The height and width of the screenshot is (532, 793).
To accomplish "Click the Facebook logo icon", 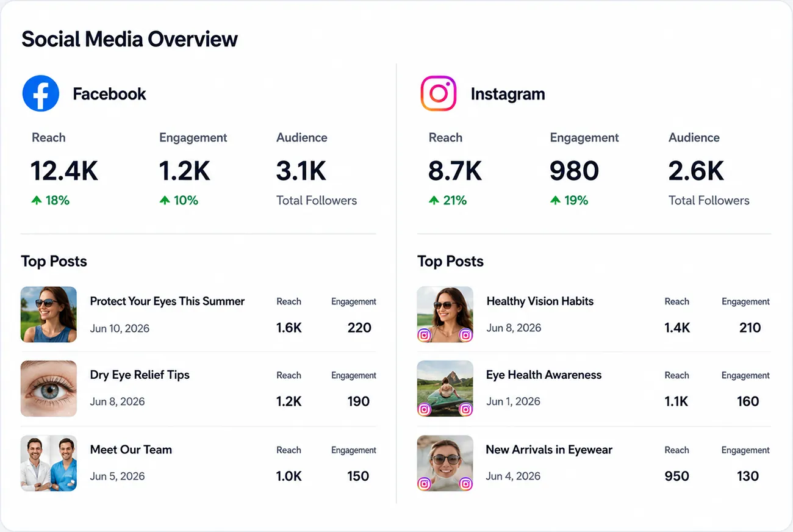I will coord(41,93).
